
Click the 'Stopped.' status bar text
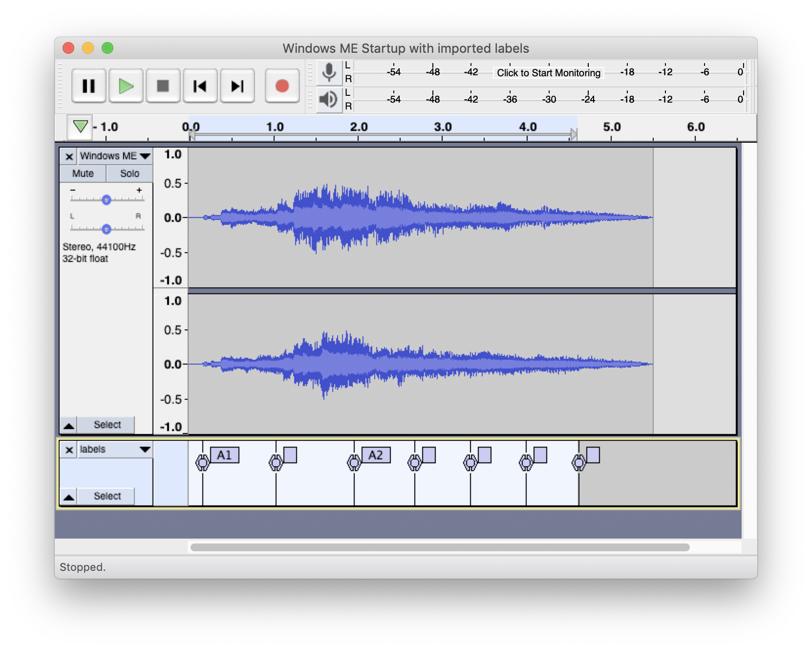click(83, 567)
